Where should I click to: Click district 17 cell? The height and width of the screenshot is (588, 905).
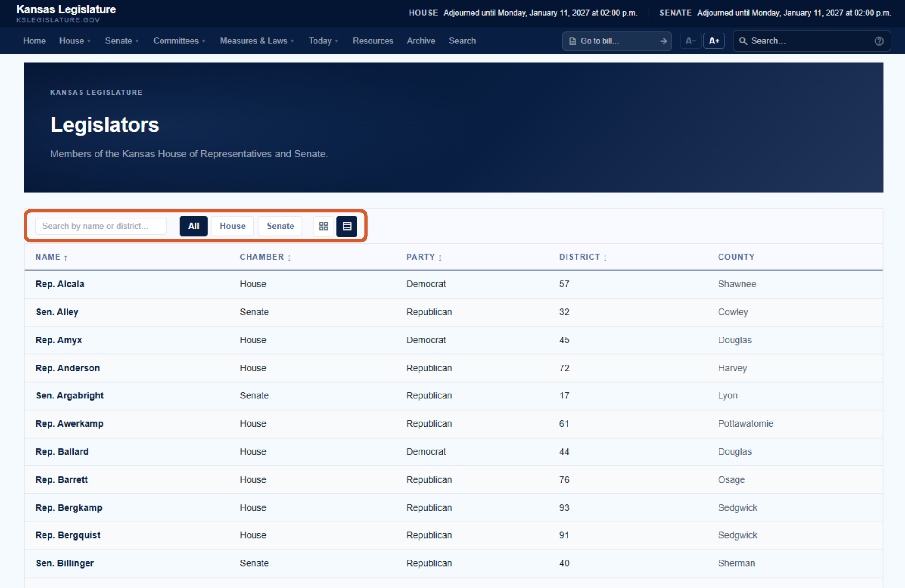564,396
